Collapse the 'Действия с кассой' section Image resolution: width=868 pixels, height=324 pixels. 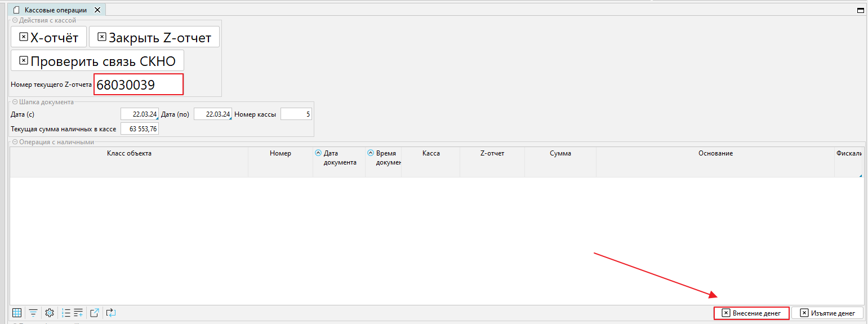click(x=15, y=20)
